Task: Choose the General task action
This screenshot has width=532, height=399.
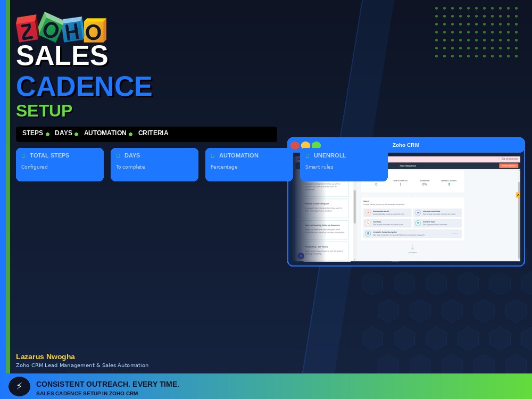Action: pos(437,223)
